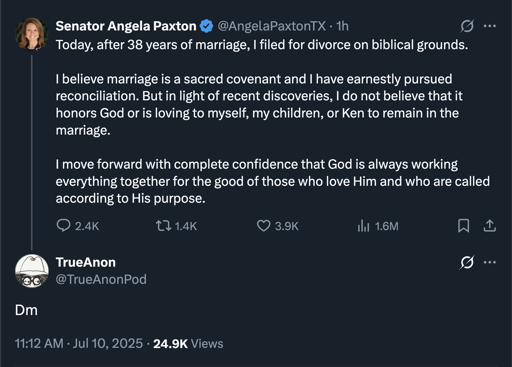Open Angela Paxton's profile picture

point(32,34)
